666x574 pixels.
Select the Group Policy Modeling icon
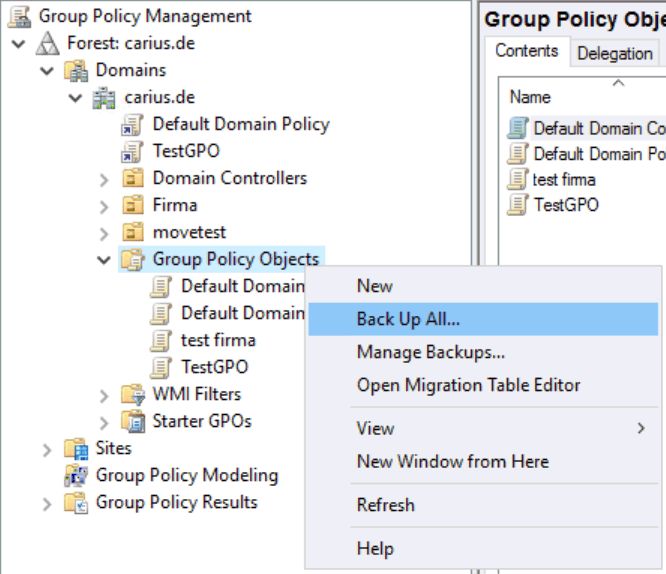[76, 475]
